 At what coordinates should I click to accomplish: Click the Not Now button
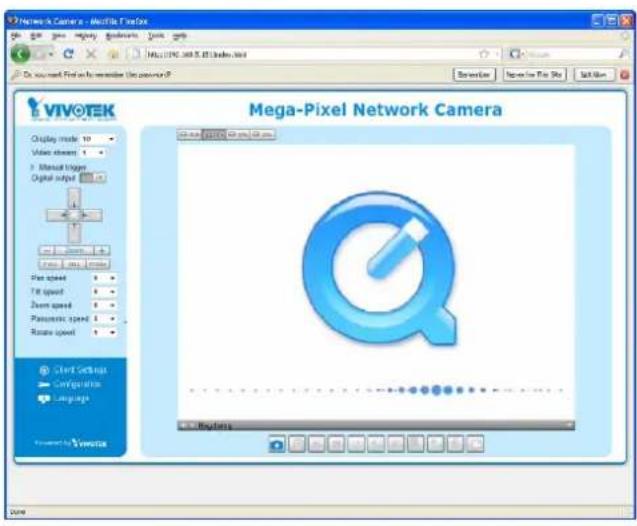(594, 75)
